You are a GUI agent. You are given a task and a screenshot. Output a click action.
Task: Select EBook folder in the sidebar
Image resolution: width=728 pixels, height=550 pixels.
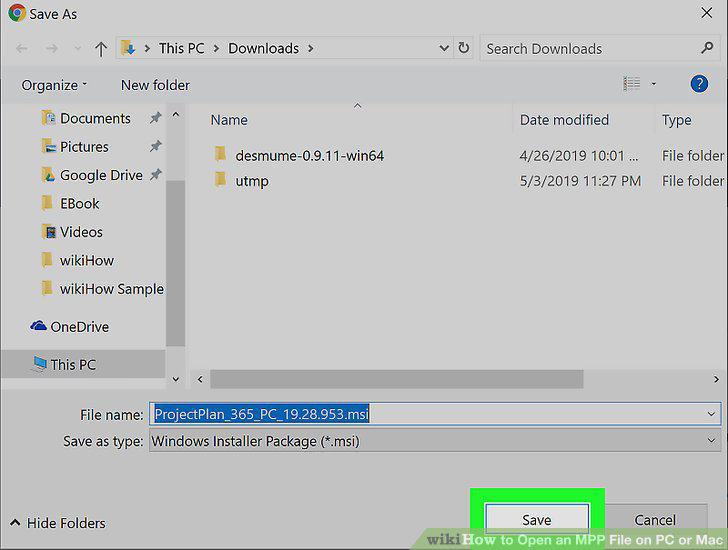click(79, 203)
